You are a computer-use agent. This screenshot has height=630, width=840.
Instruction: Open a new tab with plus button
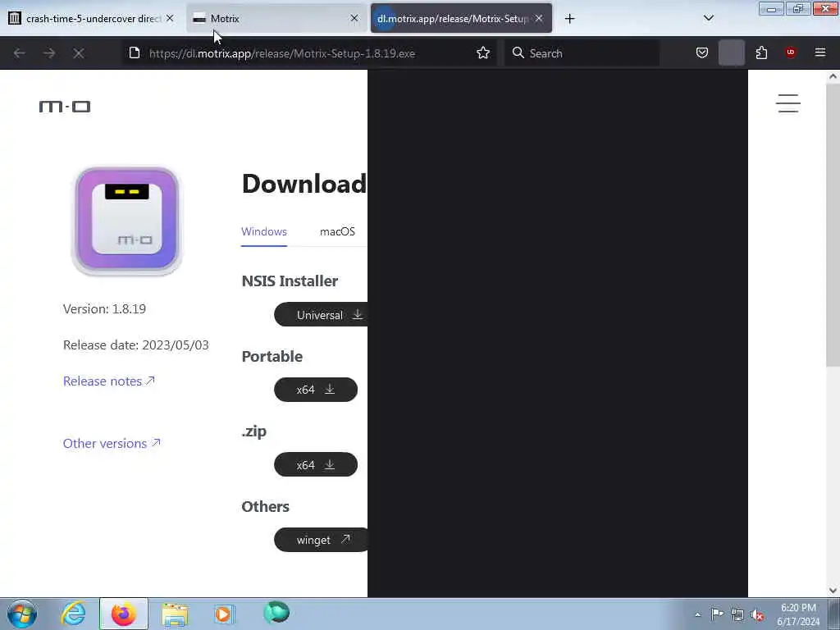pyautogui.click(x=569, y=19)
